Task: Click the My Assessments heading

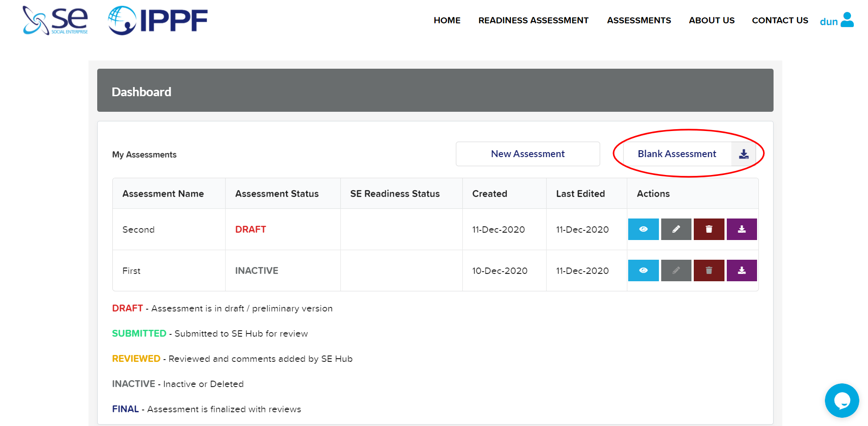Action: [x=144, y=155]
